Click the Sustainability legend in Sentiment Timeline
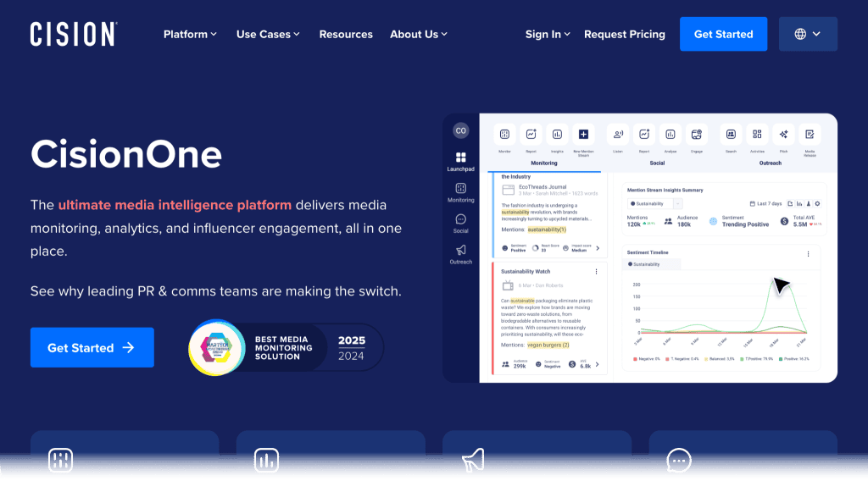 (644, 264)
